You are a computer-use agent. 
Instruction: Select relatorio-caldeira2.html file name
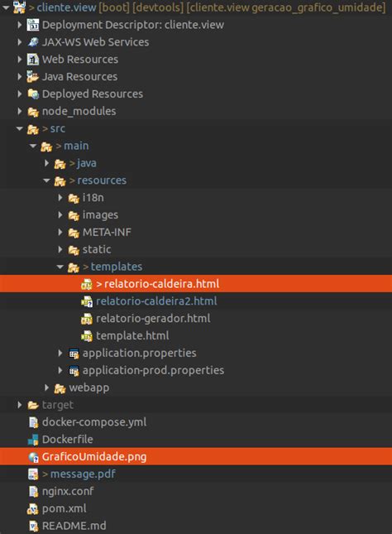click(x=156, y=301)
